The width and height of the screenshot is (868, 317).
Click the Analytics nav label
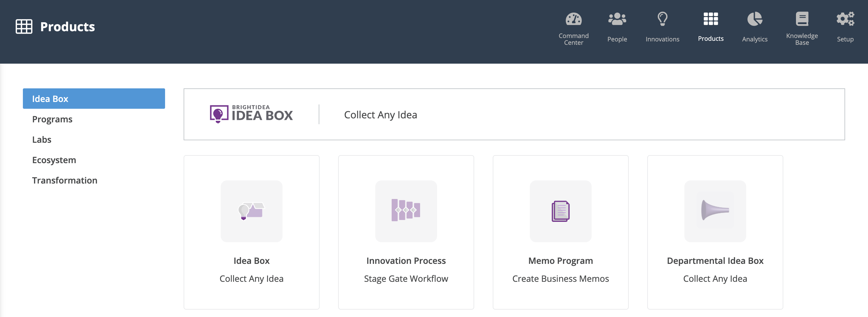tap(755, 39)
